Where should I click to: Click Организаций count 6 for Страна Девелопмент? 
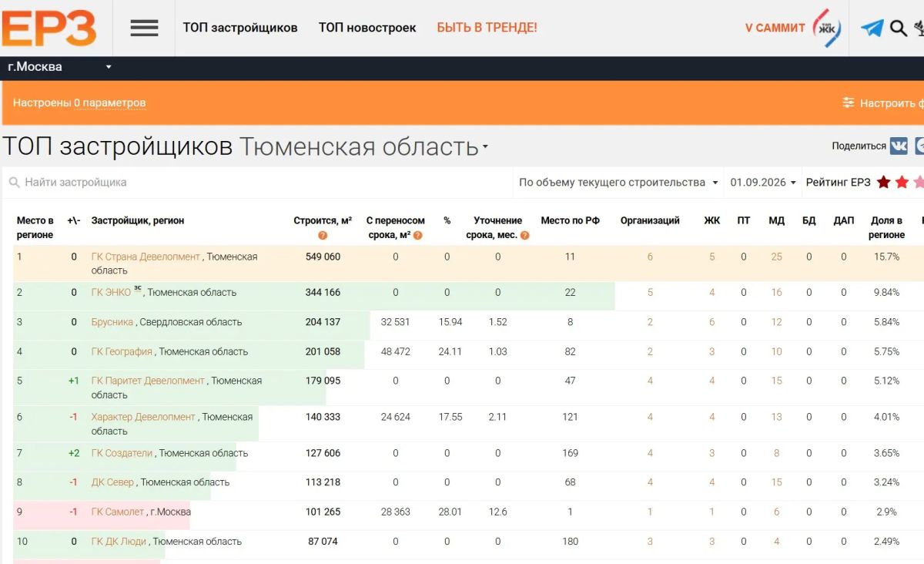[650, 257]
